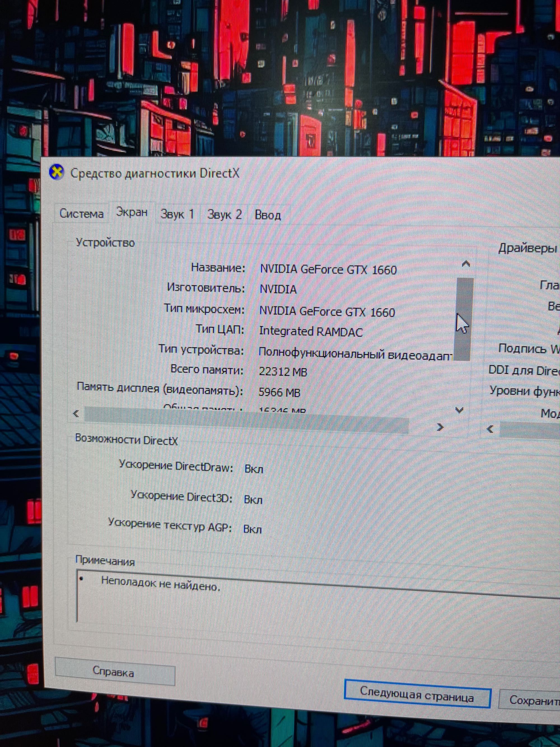
Task: Open the Экран tab
Action: (x=132, y=212)
